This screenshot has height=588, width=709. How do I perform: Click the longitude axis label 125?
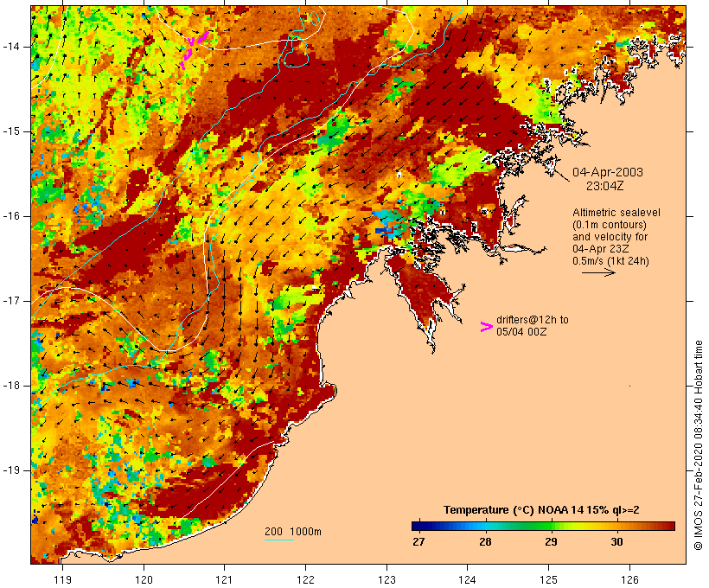click(x=549, y=579)
